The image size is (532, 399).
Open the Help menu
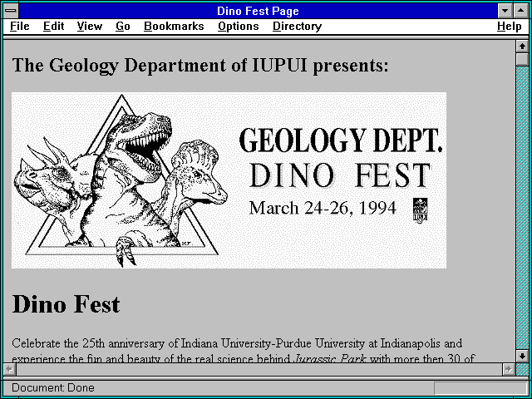(510, 27)
